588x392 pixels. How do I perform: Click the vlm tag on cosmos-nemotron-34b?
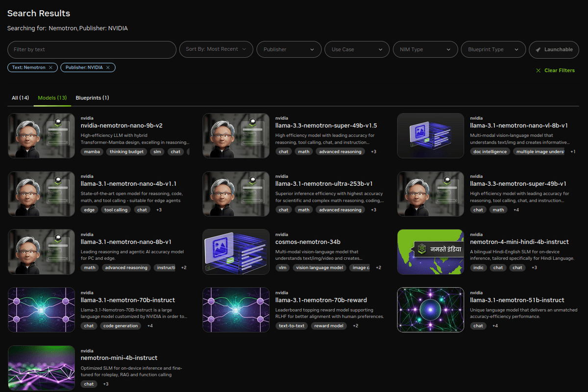[x=283, y=268]
